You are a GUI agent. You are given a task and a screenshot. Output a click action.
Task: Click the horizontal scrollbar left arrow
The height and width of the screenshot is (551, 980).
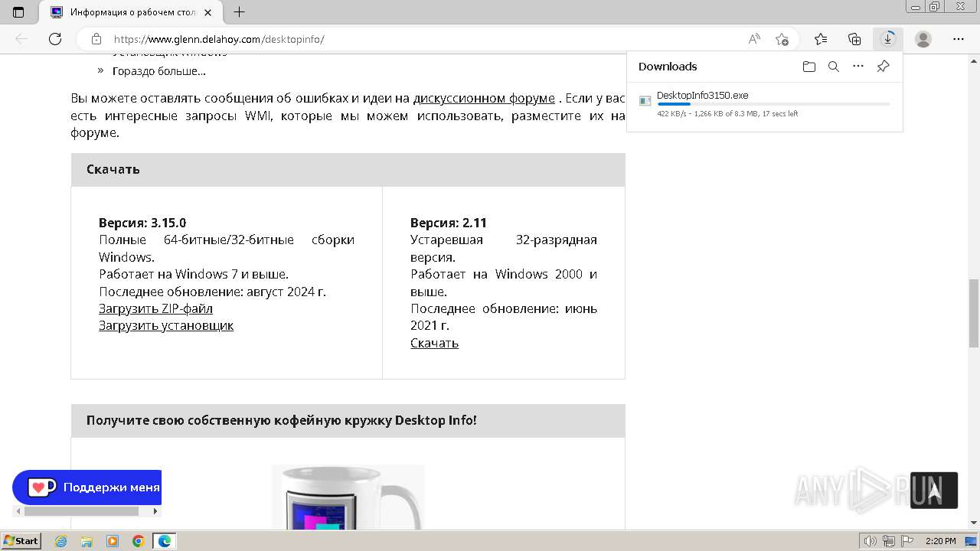tap(18, 510)
